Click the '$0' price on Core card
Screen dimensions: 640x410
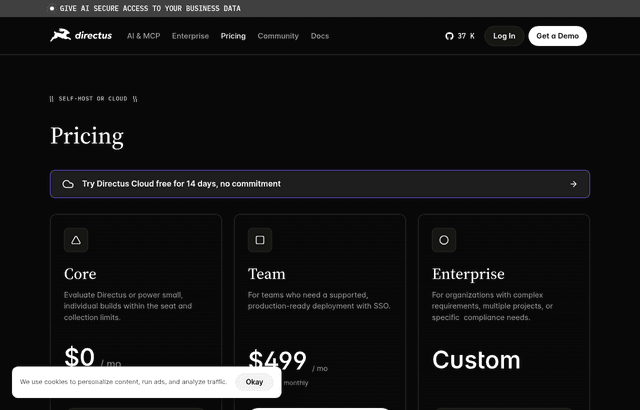(80, 357)
